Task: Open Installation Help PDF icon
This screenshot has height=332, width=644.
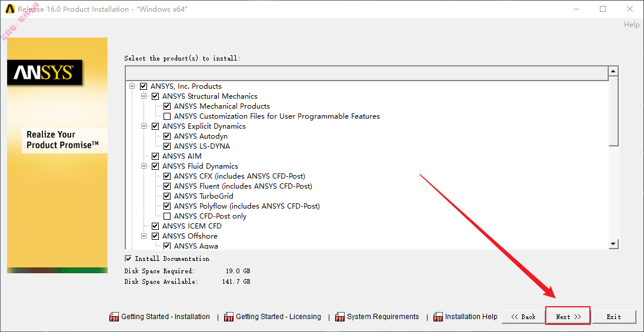Action: [x=438, y=317]
